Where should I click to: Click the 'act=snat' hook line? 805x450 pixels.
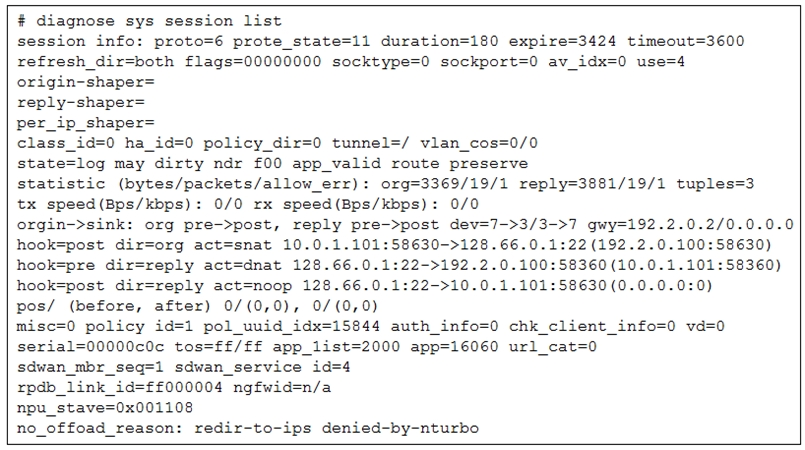pyautogui.click(x=395, y=246)
